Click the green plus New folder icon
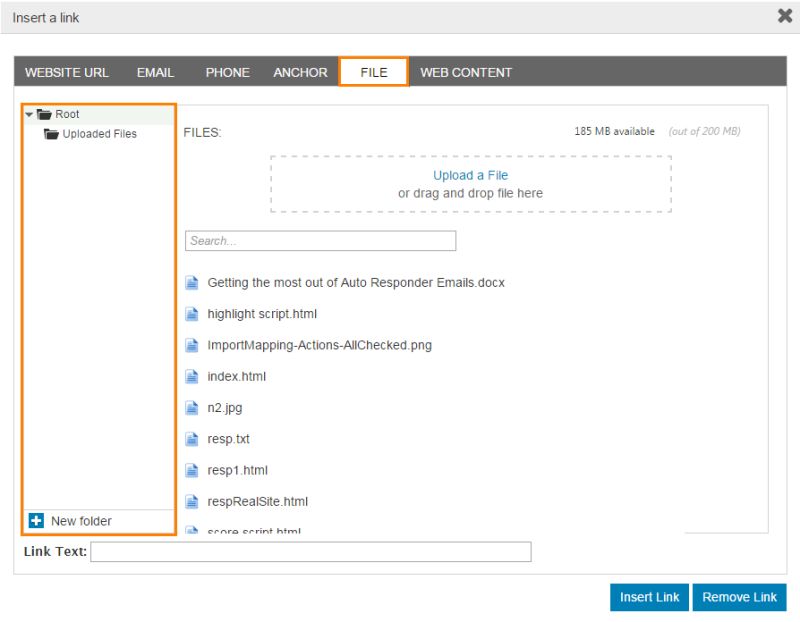Viewport: 800px width, 622px height. tap(34, 520)
